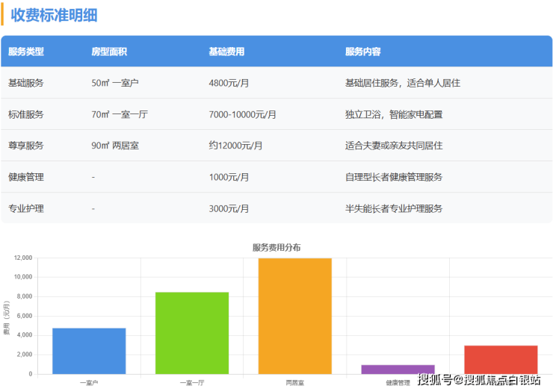Viewport: 553px width, 392px height.
Task: Click the 收费标准明细 section heading
Action: click(54, 15)
